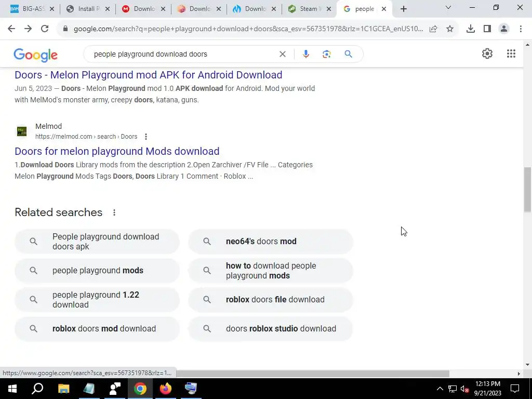Screen dimensions: 532x399
Task: Open the tab search chevron
Action: point(448,7)
